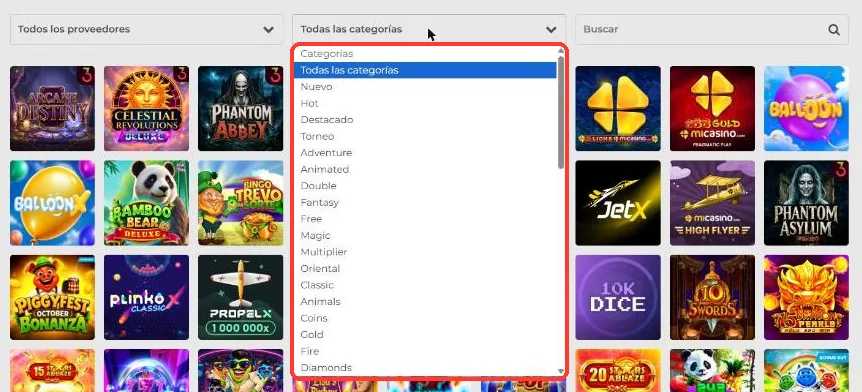Choose Fantasy in the category list

(425, 202)
